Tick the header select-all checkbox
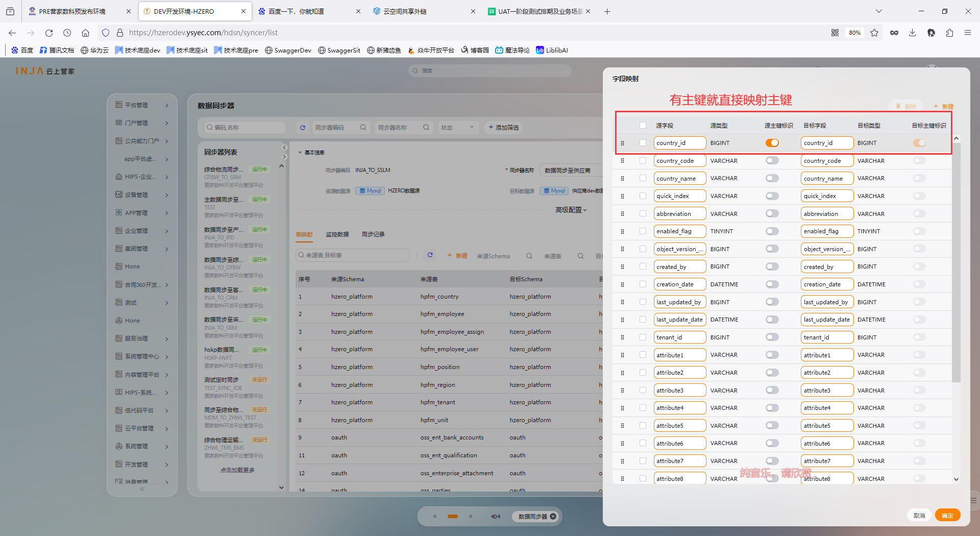The image size is (980, 536). point(643,126)
